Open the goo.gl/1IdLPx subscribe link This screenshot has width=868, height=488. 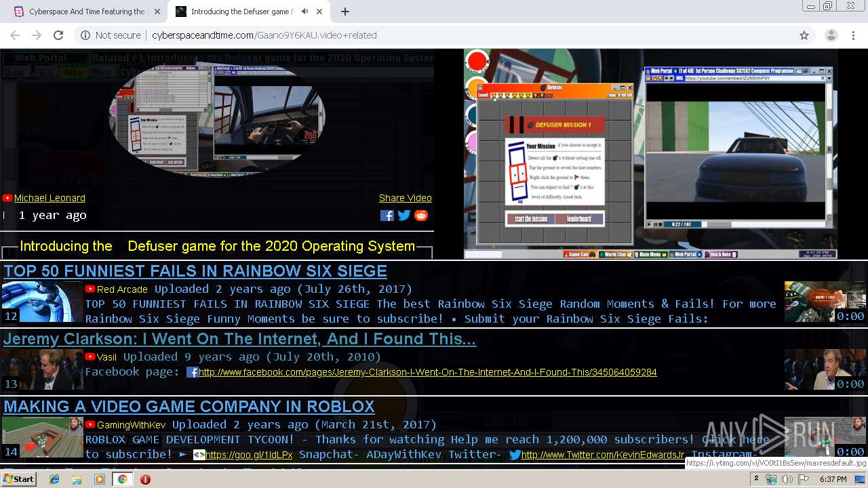click(249, 455)
